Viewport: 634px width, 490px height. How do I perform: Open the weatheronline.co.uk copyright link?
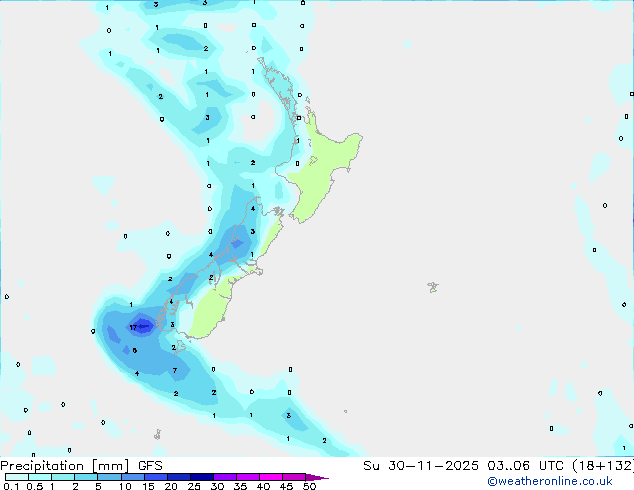[549, 481]
